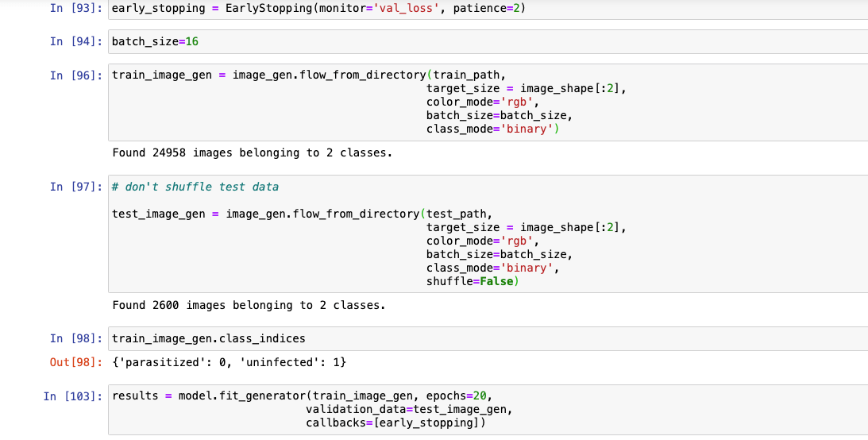Click 'Found 2600 images belonging to 2 classes.' output
This screenshot has height=440, width=868.
pyautogui.click(x=249, y=305)
